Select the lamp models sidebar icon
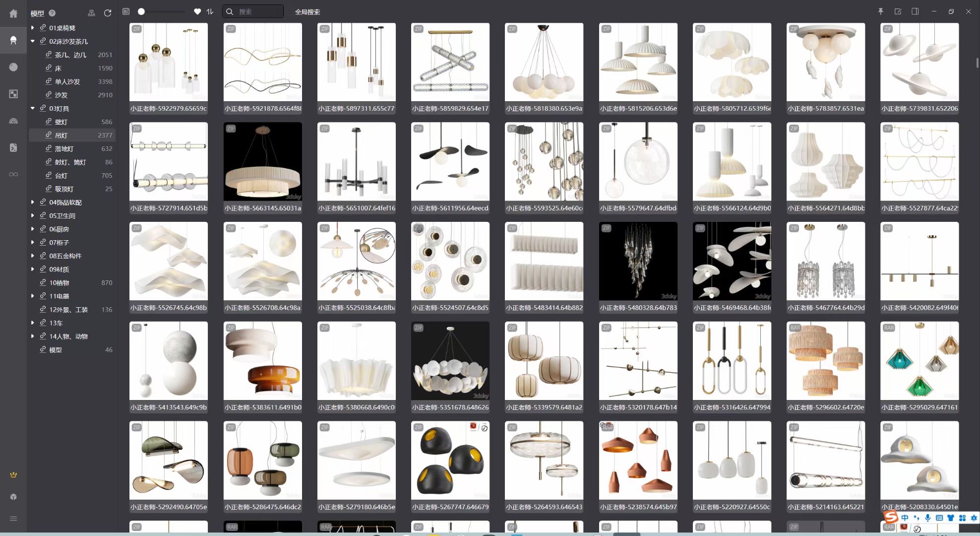980x536 pixels. (x=13, y=40)
